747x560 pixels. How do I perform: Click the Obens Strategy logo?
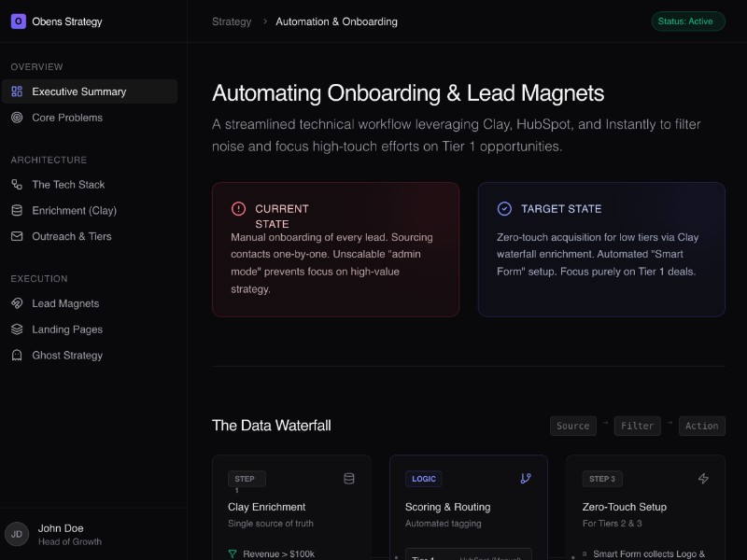[18, 21]
